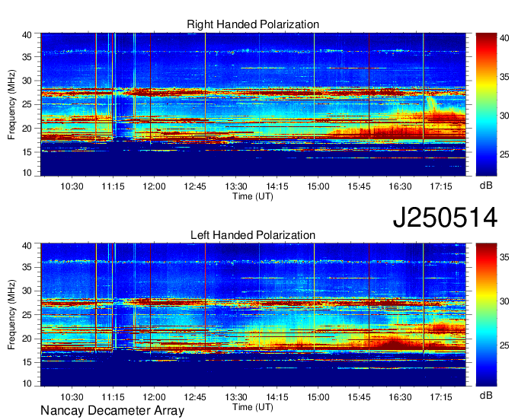This screenshot has width=518, height=420.
Task: Click the 17:15 time tick on upper plot
Action: (441, 186)
